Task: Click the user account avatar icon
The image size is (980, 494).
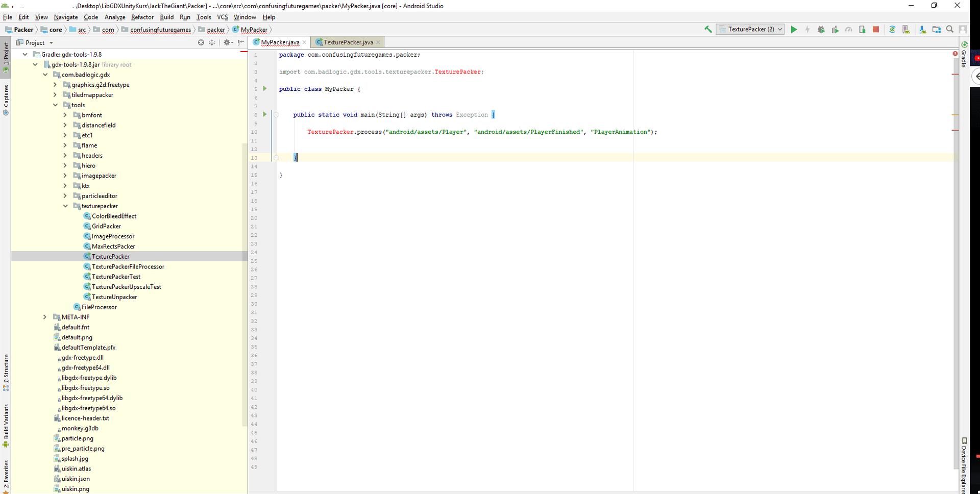Action: pyautogui.click(x=963, y=30)
